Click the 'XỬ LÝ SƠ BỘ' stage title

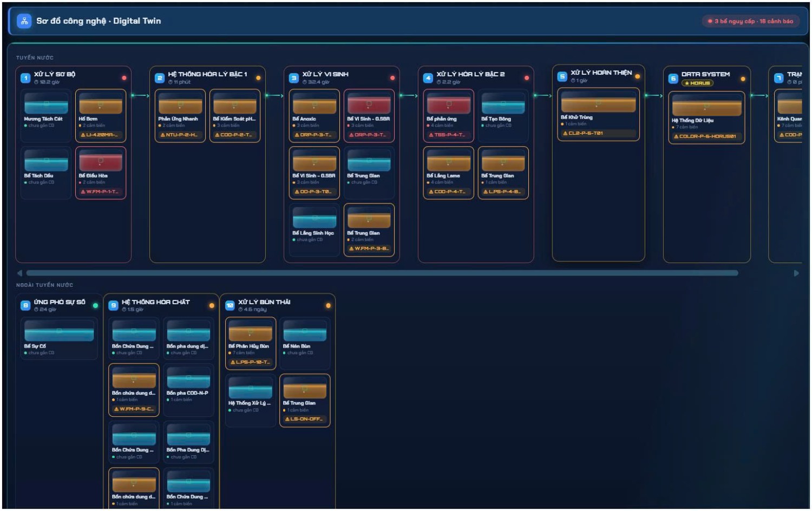(55, 74)
